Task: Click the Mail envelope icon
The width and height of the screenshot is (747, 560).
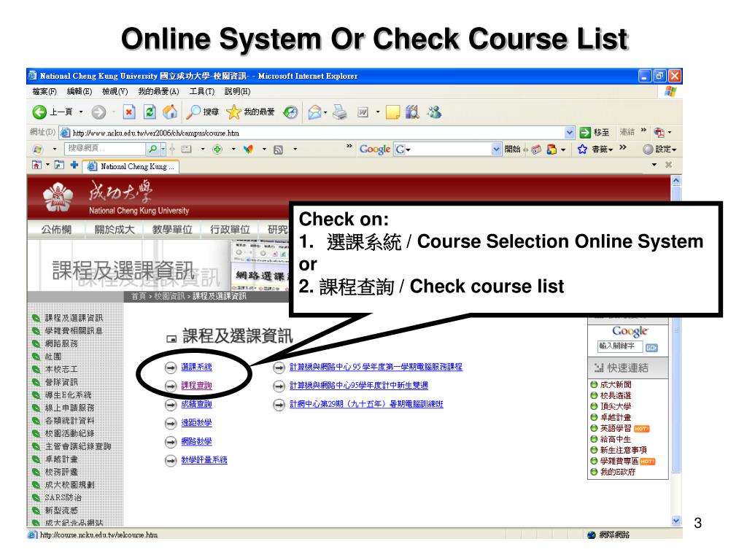Action: pyautogui.click(x=314, y=112)
